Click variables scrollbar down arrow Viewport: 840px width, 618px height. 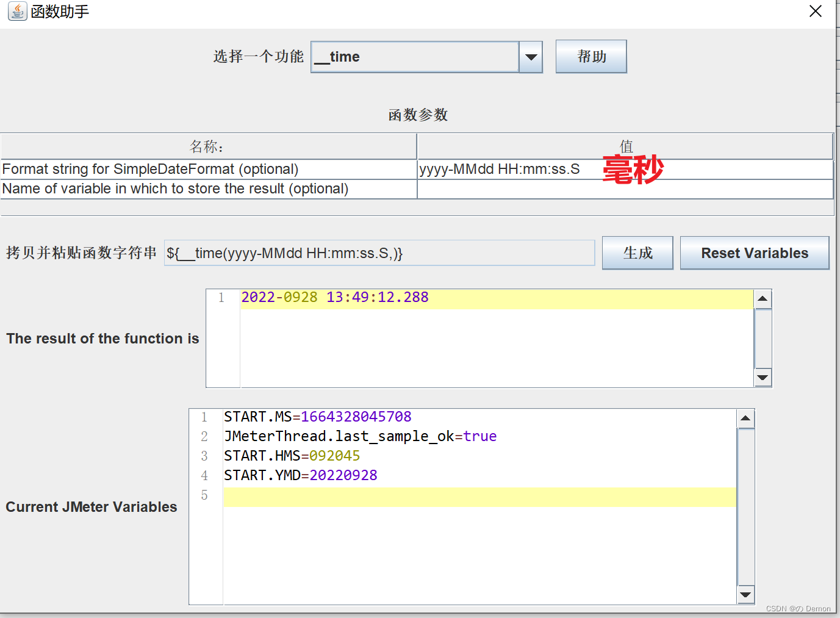coord(745,595)
